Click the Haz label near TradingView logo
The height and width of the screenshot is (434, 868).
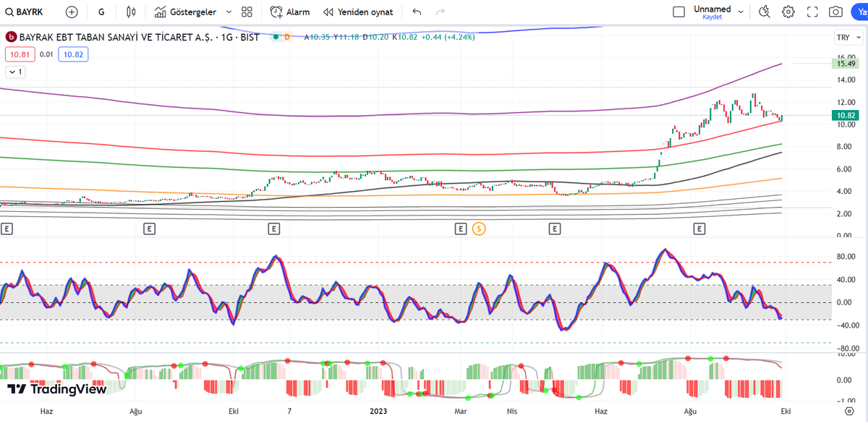point(47,411)
